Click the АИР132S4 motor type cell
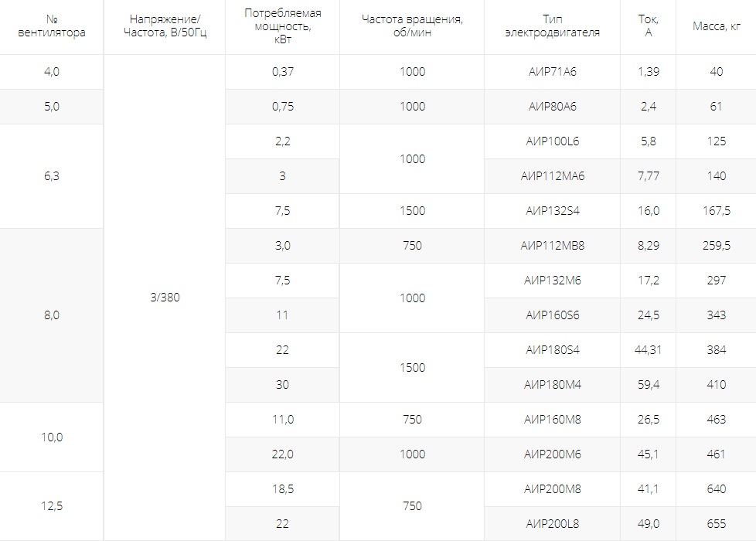The height and width of the screenshot is (541, 756). [x=553, y=211]
